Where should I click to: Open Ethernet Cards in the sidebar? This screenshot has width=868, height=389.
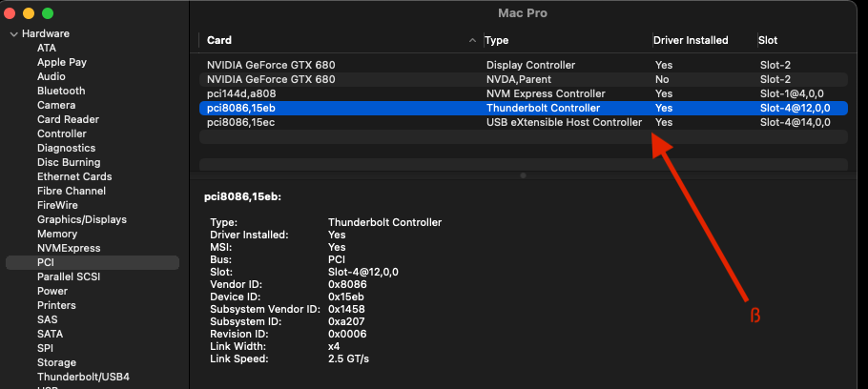74,176
